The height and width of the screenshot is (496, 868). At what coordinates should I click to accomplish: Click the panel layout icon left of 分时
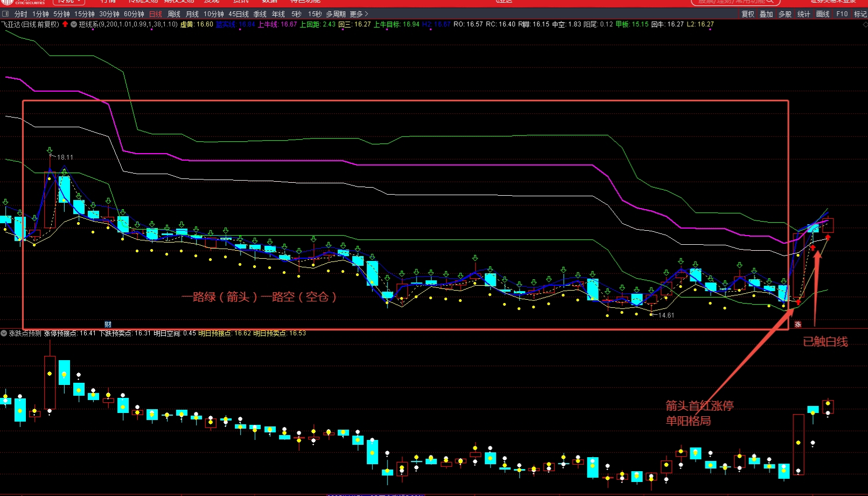click(6, 14)
